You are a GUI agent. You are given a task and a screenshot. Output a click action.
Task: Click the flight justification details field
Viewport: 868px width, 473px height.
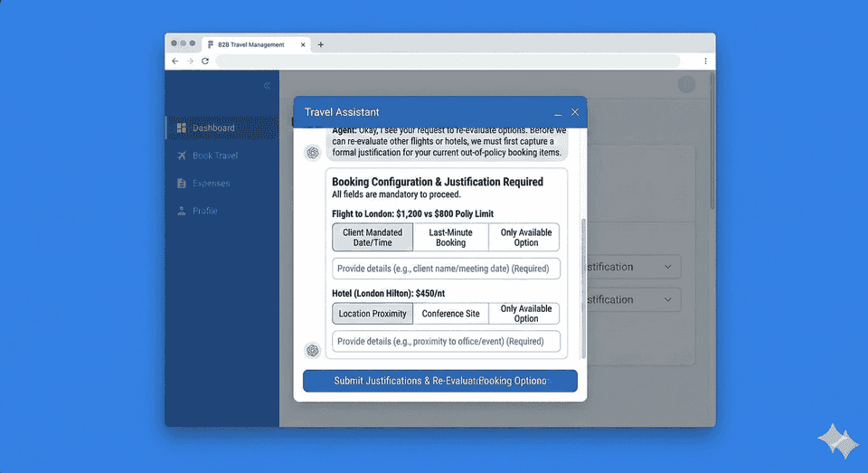[446, 269]
